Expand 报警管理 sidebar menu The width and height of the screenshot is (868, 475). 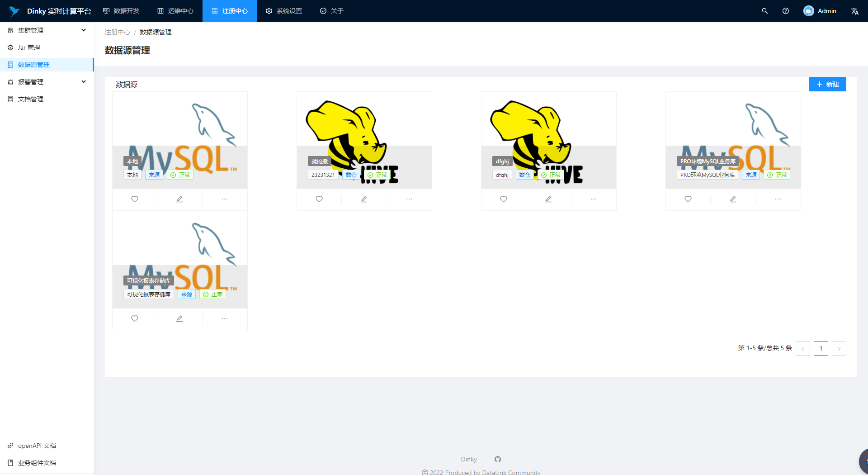tap(47, 82)
